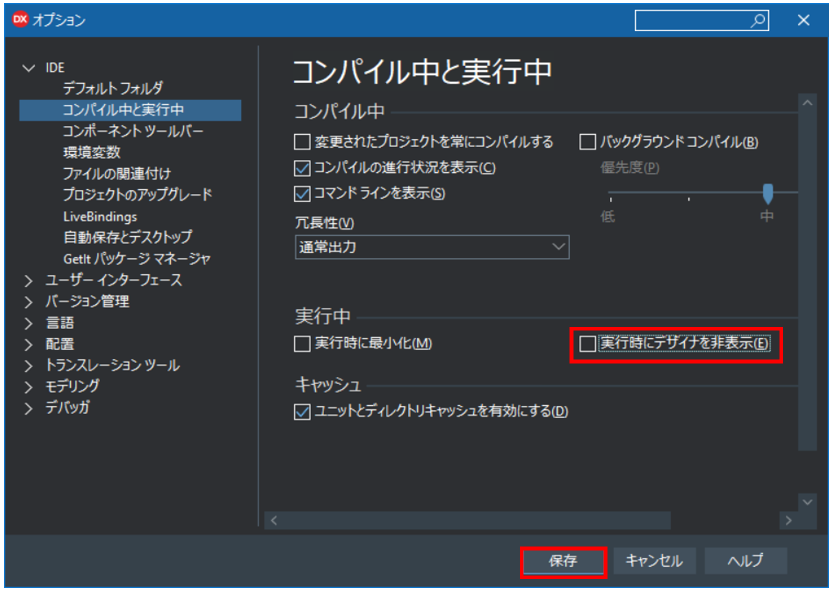The image size is (834, 591).
Task: Enable バックグラウンド コンパイル option
Action: click(x=589, y=143)
